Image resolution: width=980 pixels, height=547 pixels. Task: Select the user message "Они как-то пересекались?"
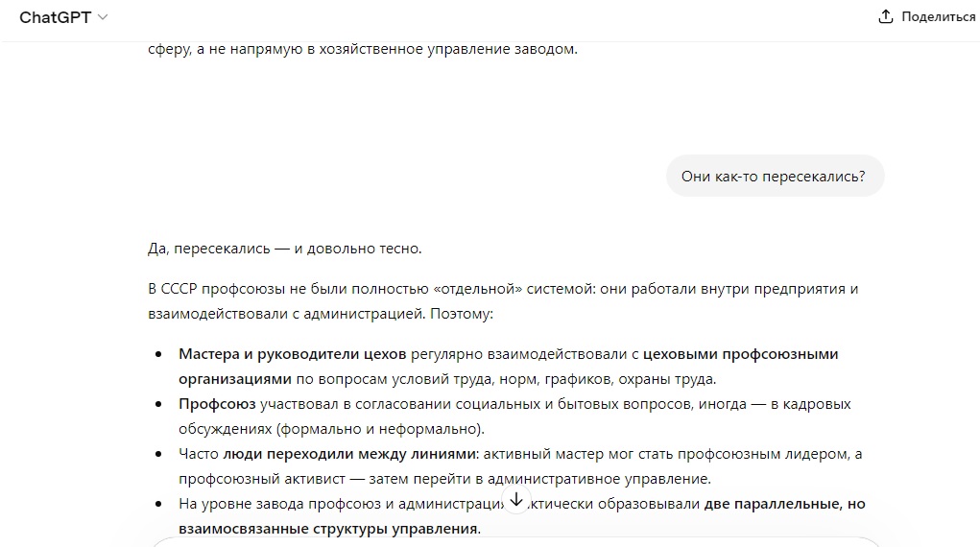pyautogui.click(x=774, y=177)
